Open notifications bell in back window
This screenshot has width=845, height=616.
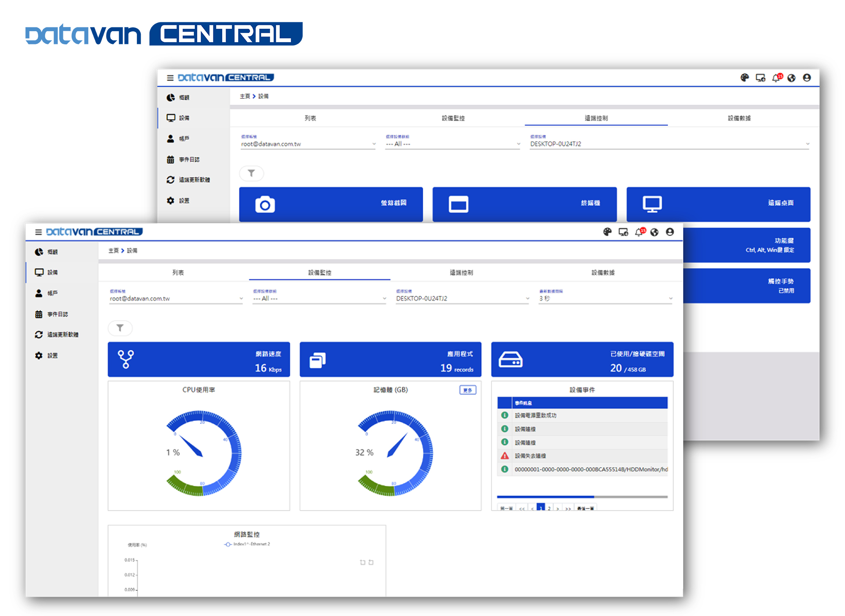(777, 78)
